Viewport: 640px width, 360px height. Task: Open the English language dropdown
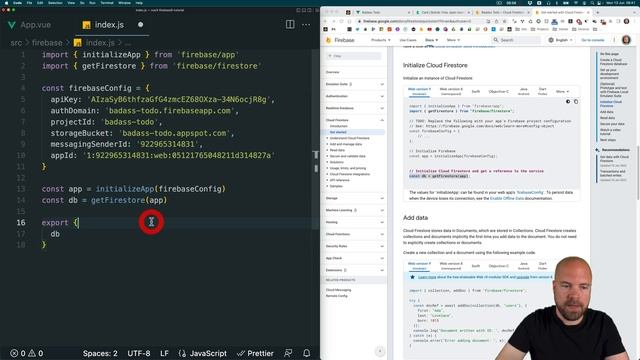pyautogui.click(x=560, y=40)
